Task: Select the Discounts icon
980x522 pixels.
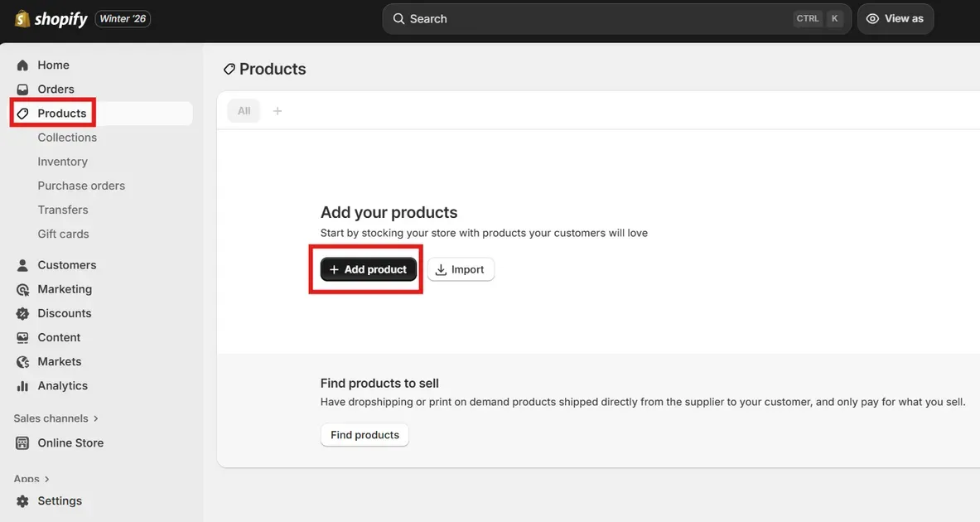Action: (x=22, y=312)
